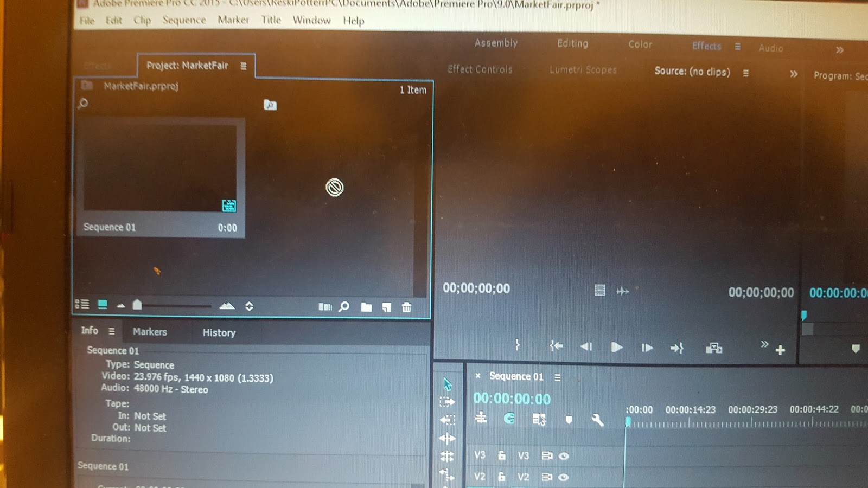This screenshot has height=488, width=868.
Task: Open the Sequence 01 timeline panel menu
Action: point(557,377)
